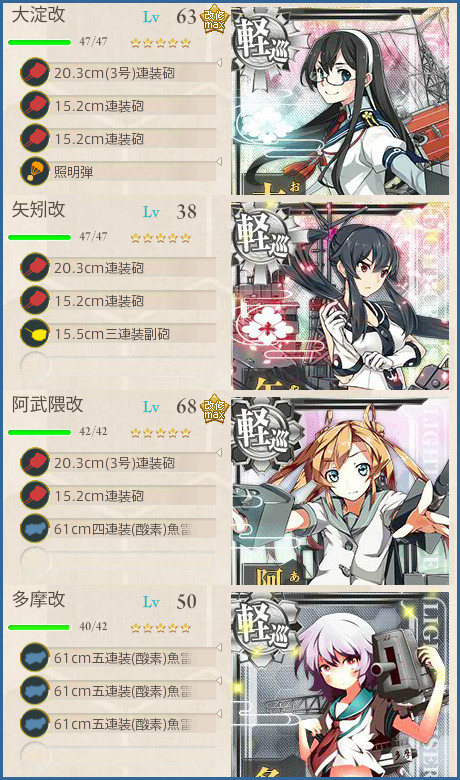Click Tama's green 40/42 HP bar
460x780 pixels.
[39, 627]
